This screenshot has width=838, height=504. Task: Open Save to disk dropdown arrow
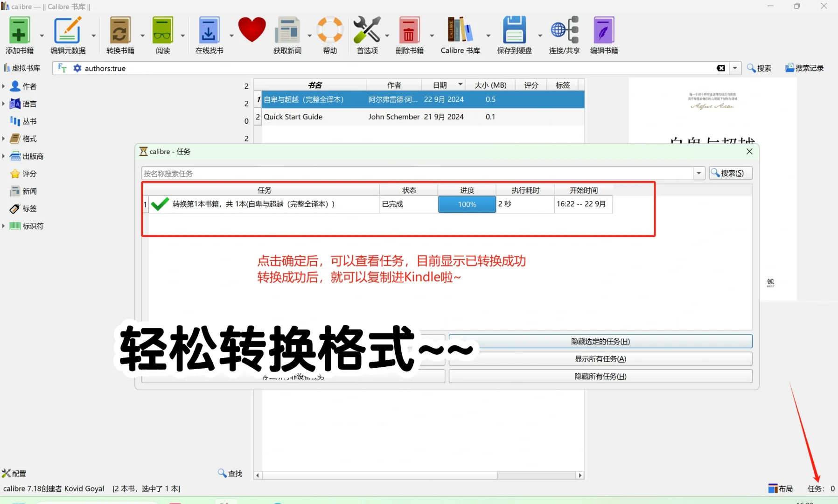click(540, 35)
